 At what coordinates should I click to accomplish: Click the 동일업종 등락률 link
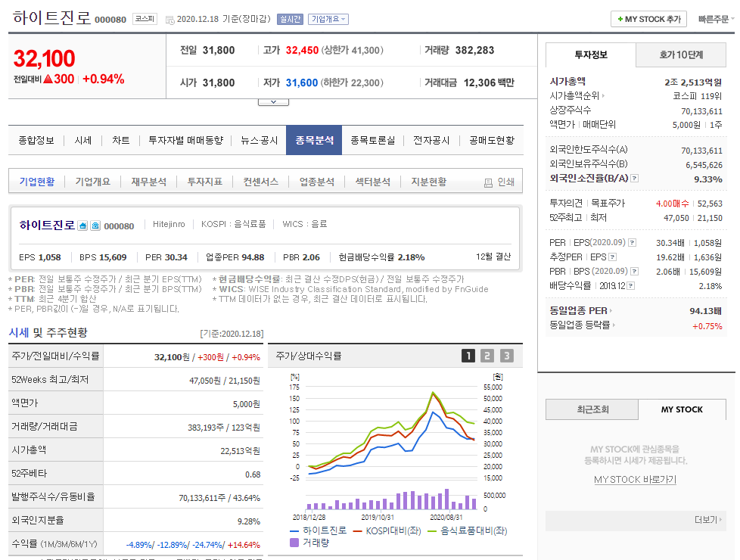click(580, 325)
